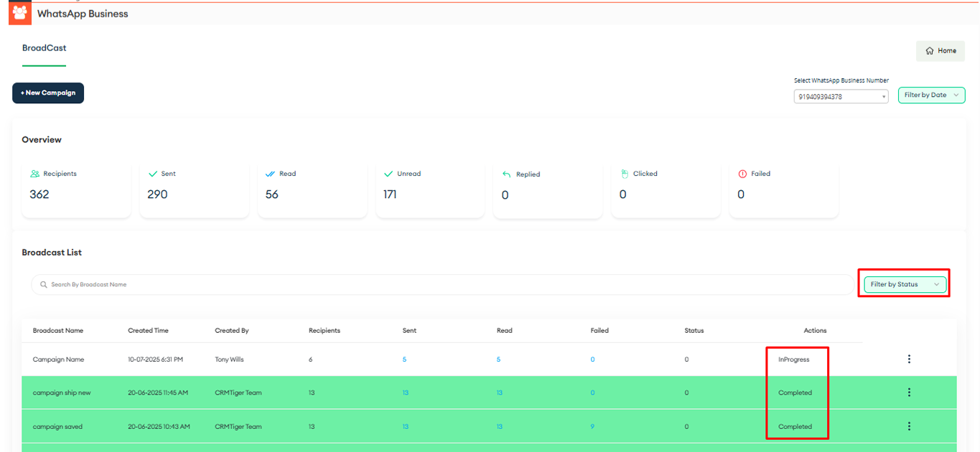Click the 'InProgress' status text
Viewport: 980px width, 452px height.
[x=794, y=359]
